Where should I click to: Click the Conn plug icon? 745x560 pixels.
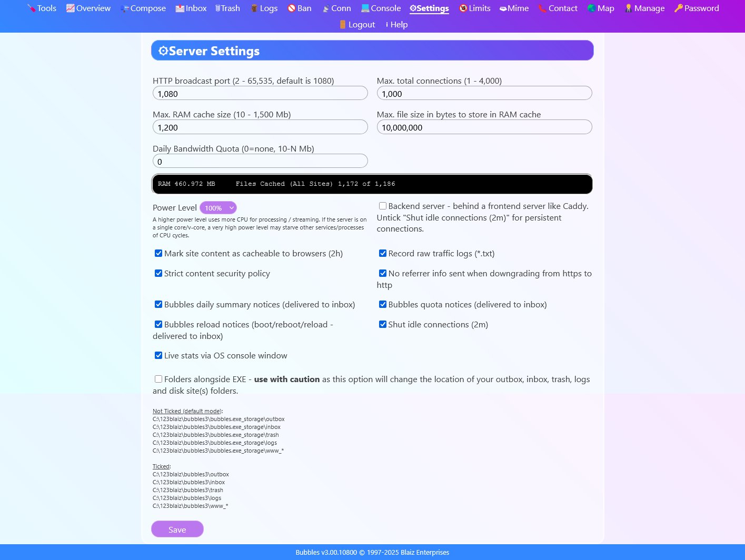326,8
